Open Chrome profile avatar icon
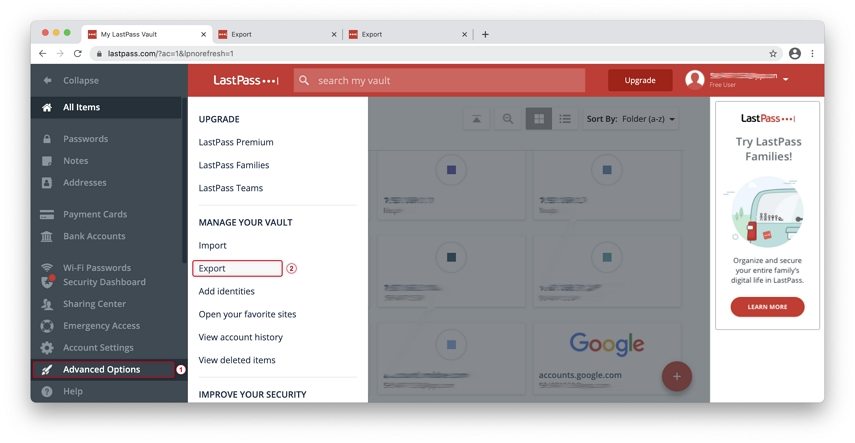855x443 pixels. coord(795,53)
